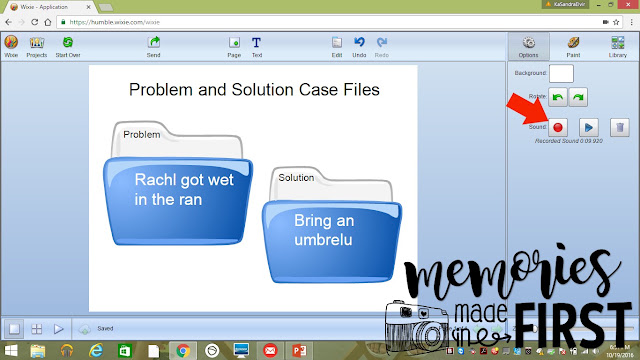Viewport: 640px width, 360px height.
Task: Switch to storyboard grid view
Action: (x=37, y=329)
